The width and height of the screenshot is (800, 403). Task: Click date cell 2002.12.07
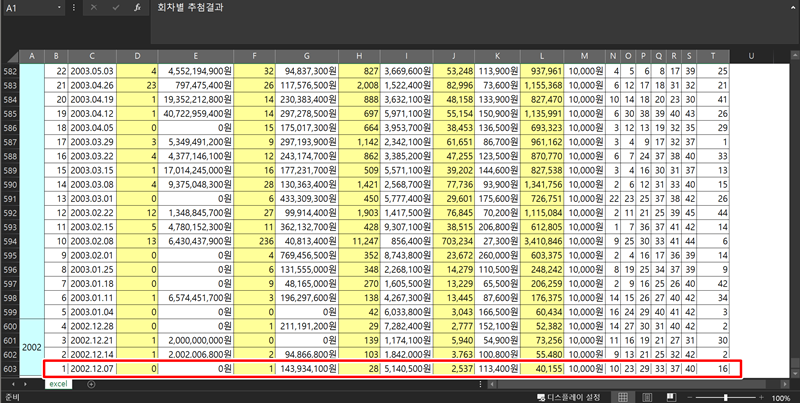pos(92,368)
